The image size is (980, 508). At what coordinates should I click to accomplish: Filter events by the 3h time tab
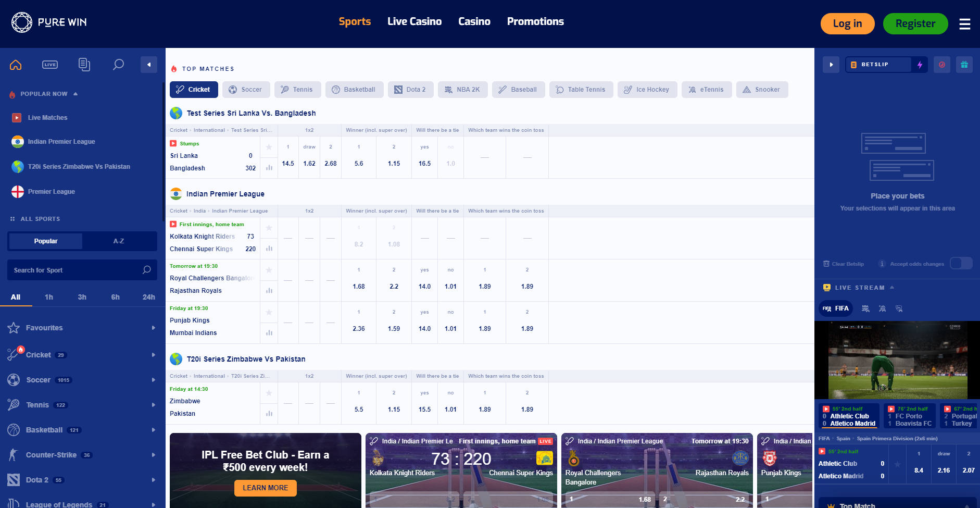pyautogui.click(x=82, y=297)
